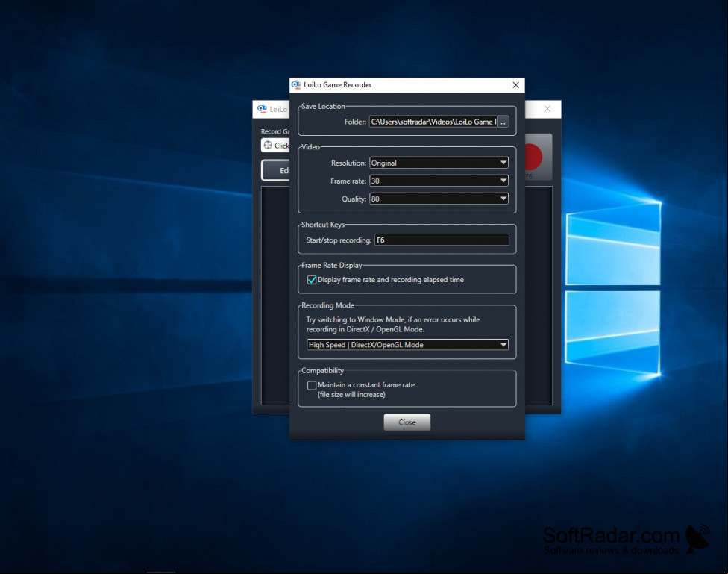Click the 'Folder:' label
The width and height of the screenshot is (728, 574).
(355, 122)
